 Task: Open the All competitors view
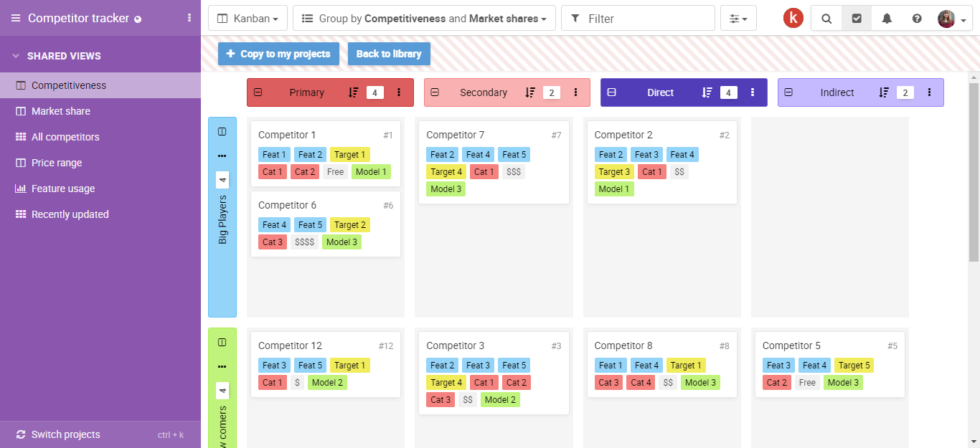pyautogui.click(x=100, y=137)
